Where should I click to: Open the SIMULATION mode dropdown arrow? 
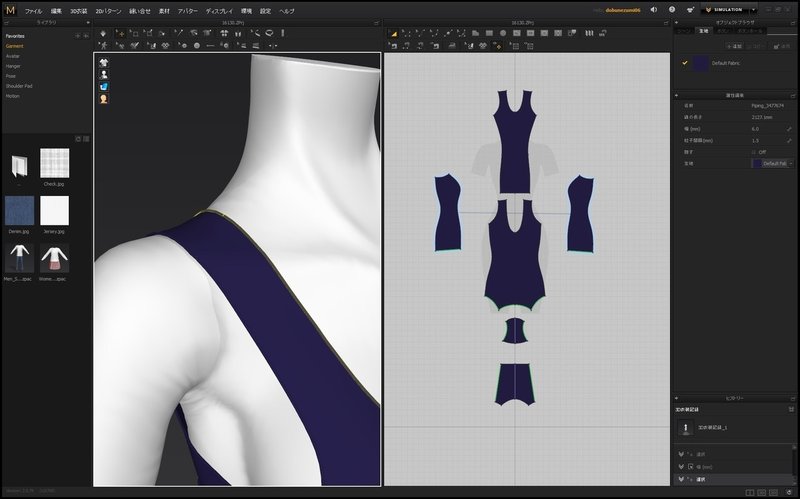(x=754, y=10)
